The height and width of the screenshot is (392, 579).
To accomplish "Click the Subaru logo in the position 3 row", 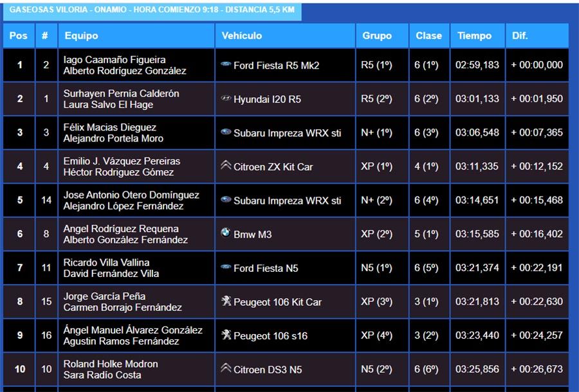I will pyautogui.click(x=226, y=132).
